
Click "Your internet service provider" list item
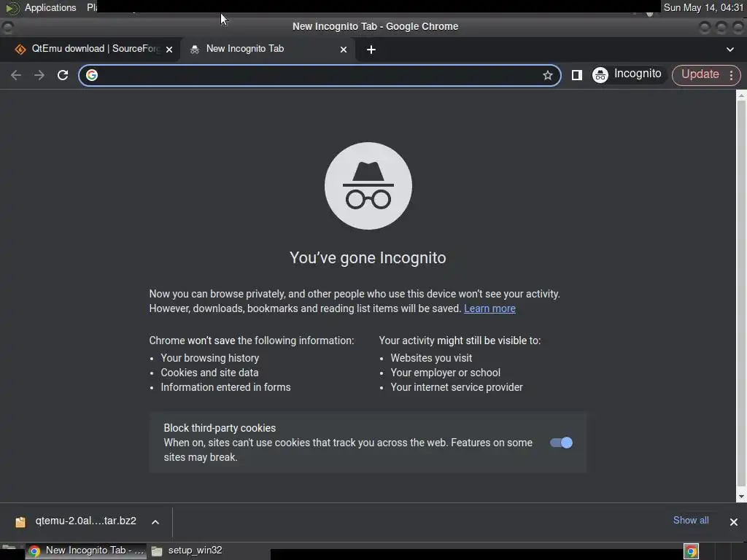(x=457, y=388)
